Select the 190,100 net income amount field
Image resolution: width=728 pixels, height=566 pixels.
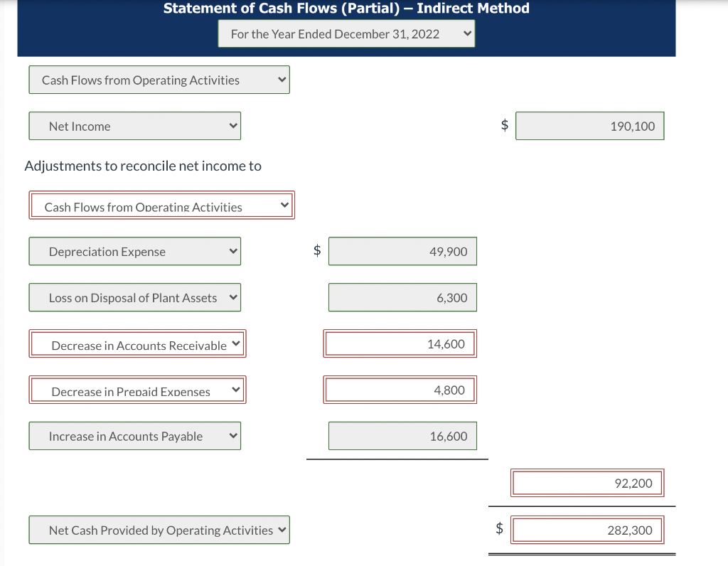point(589,125)
